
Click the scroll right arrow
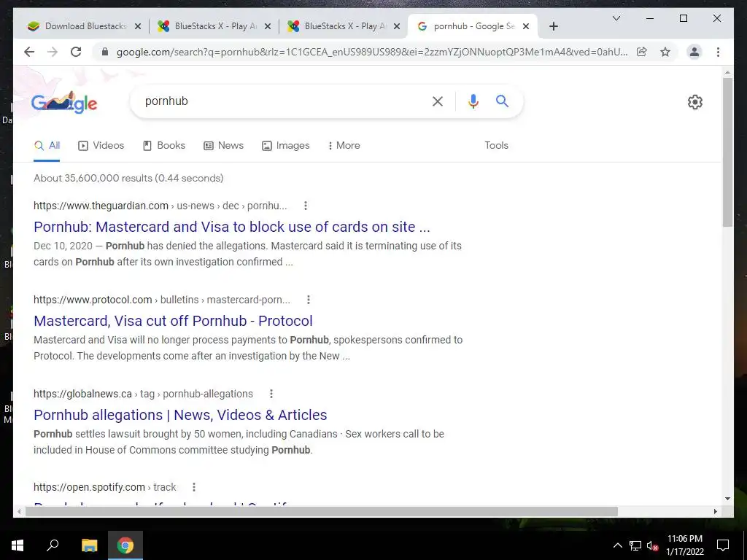(x=715, y=511)
